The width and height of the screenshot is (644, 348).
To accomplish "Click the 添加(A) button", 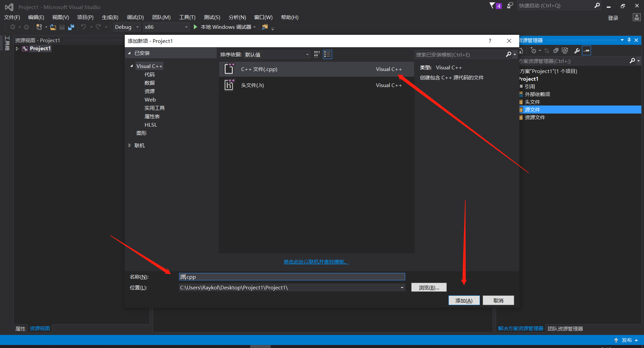I will [464, 300].
